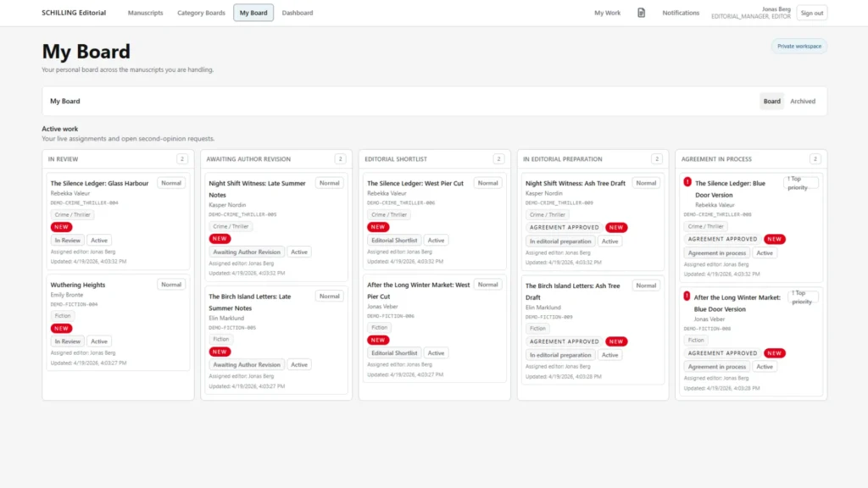Click the Normal priority badge on Wuthering Heights
Screen dimensions: 868x488
coord(171,285)
